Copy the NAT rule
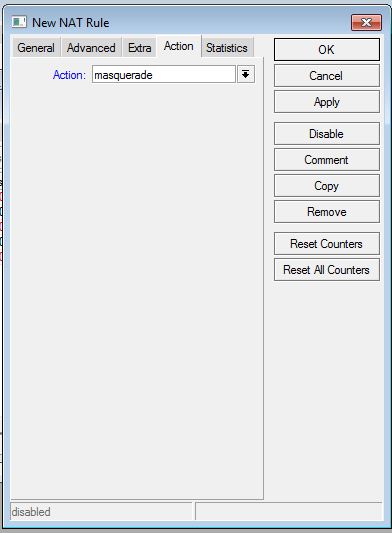 [x=327, y=186]
